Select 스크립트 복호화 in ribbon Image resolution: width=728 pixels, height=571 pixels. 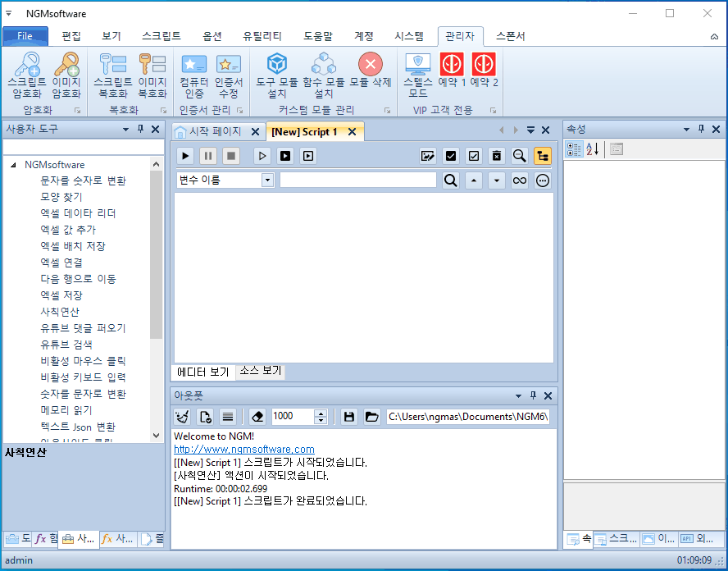tap(113, 75)
